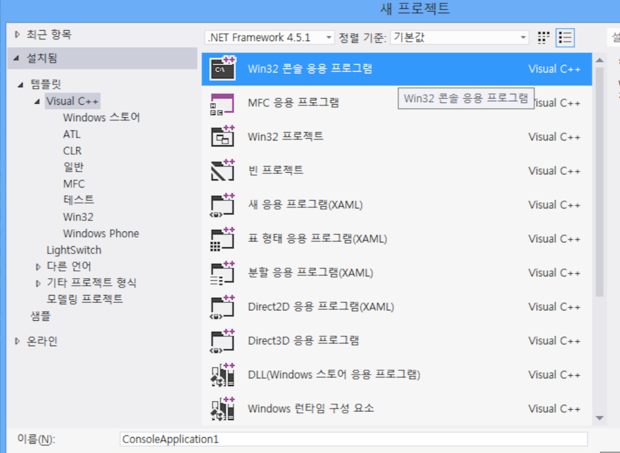
Task: Select 테스트 in the template tree
Action: [x=79, y=200]
